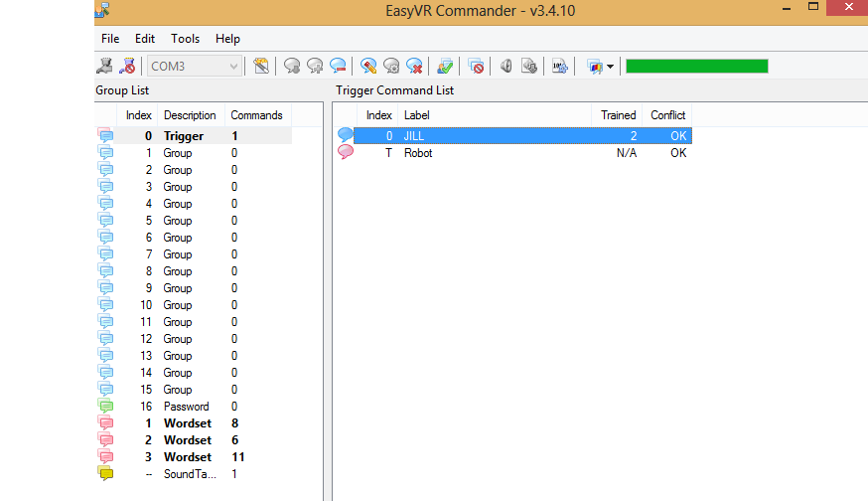Select Group 5 in the Group List
Viewport: 868px width, 501px height.
coord(194,221)
